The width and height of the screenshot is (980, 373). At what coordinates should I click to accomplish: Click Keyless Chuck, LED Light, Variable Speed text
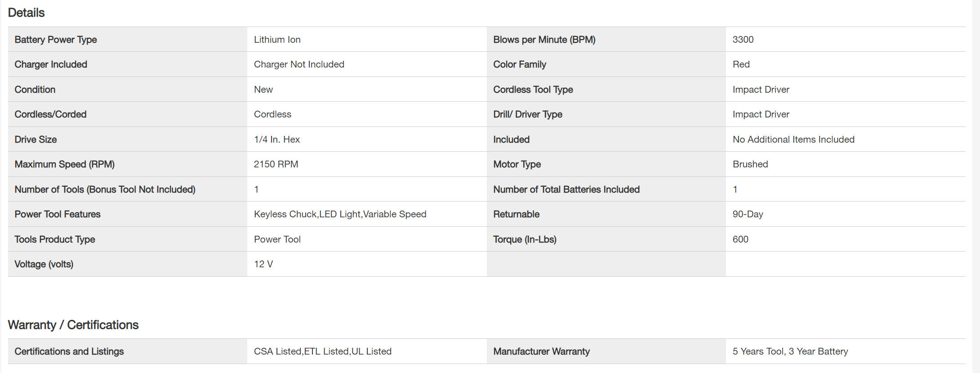pyautogui.click(x=340, y=214)
